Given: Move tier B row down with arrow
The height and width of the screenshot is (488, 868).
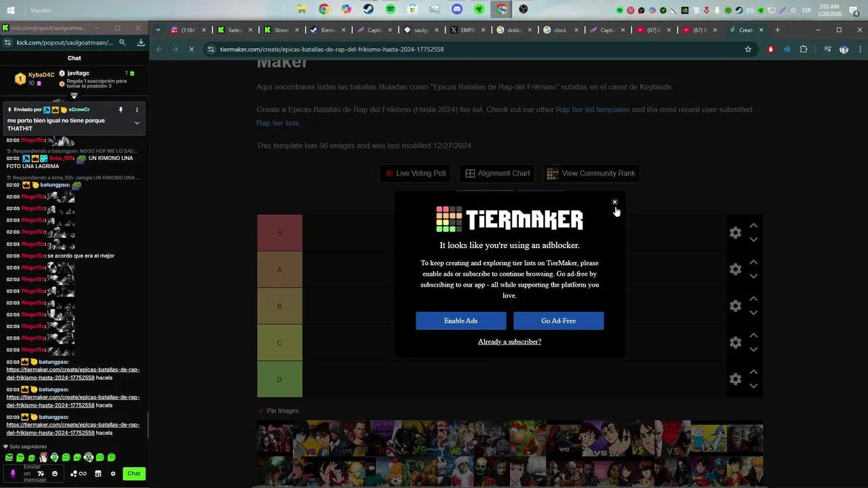Looking at the screenshot, I should [753, 312].
